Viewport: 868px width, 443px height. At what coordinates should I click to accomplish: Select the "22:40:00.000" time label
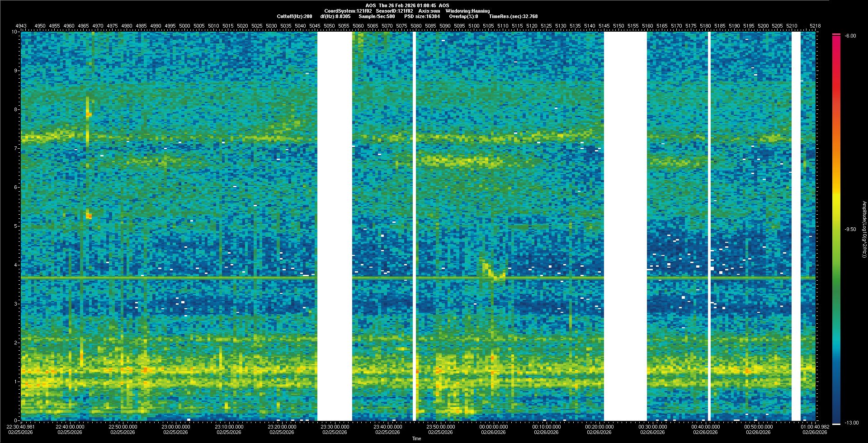pos(70,427)
